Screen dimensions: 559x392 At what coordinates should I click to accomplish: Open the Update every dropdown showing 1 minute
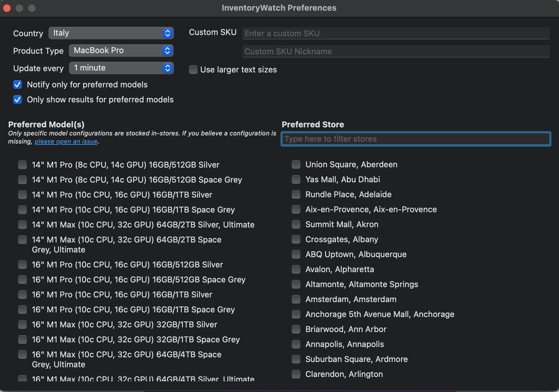point(121,68)
